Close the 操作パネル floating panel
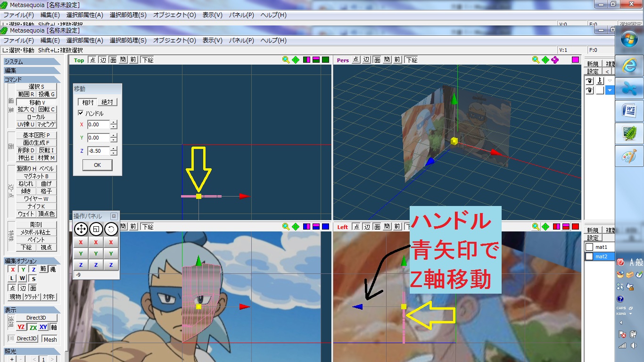Image resolution: width=644 pixels, height=362 pixels. (114, 216)
